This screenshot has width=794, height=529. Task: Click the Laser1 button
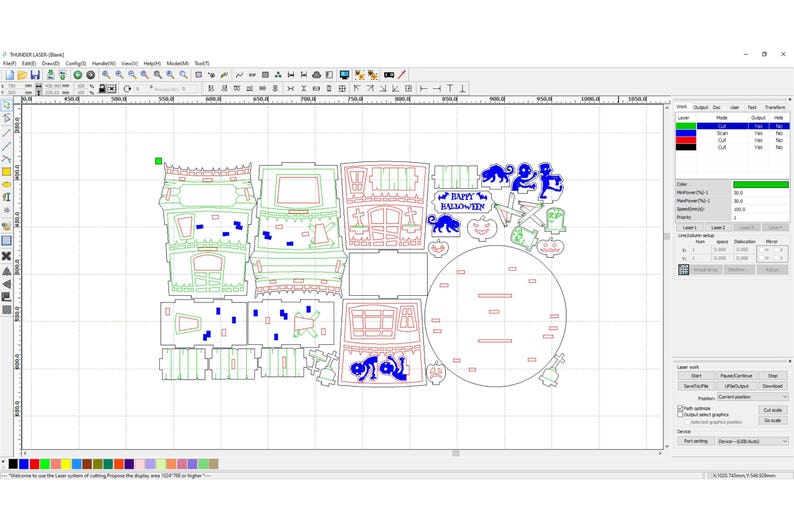pyautogui.click(x=690, y=228)
